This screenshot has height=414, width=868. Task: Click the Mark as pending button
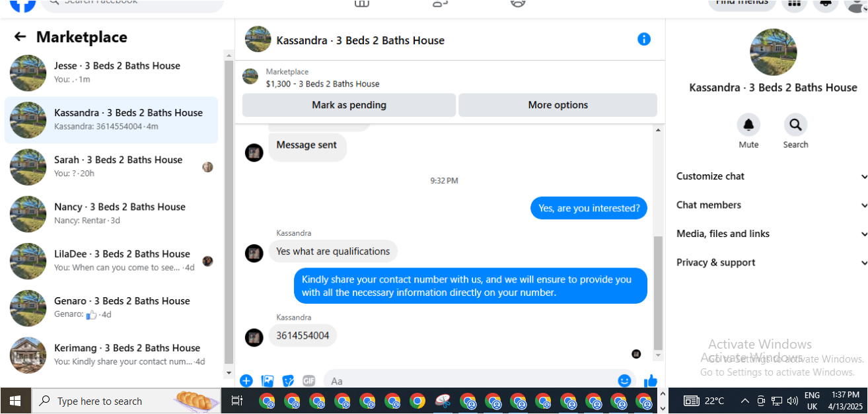click(x=349, y=105)
